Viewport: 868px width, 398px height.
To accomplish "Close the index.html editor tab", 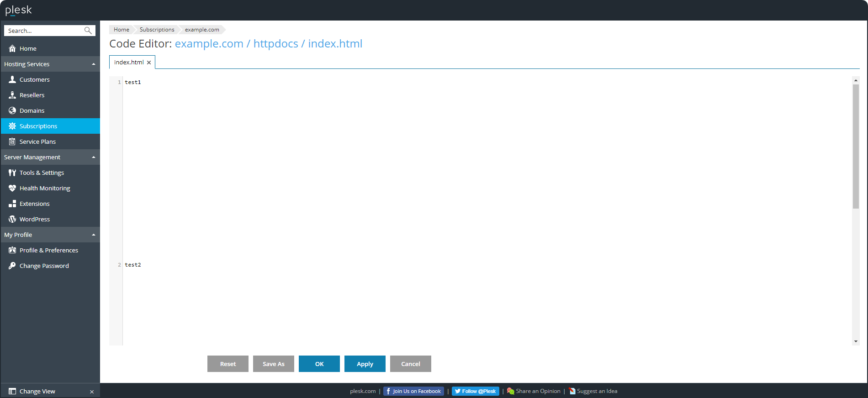I will [149, 63].
